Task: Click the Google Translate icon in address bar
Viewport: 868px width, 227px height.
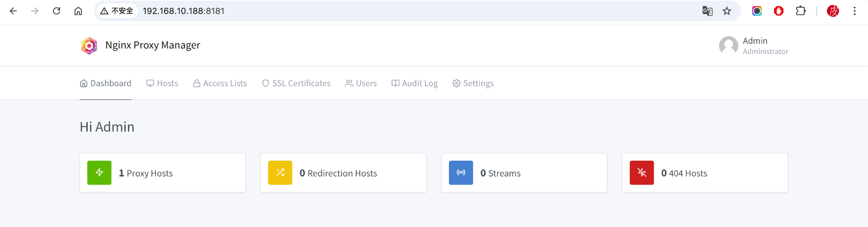Action: pyautogui.click(x=708, y=11)
